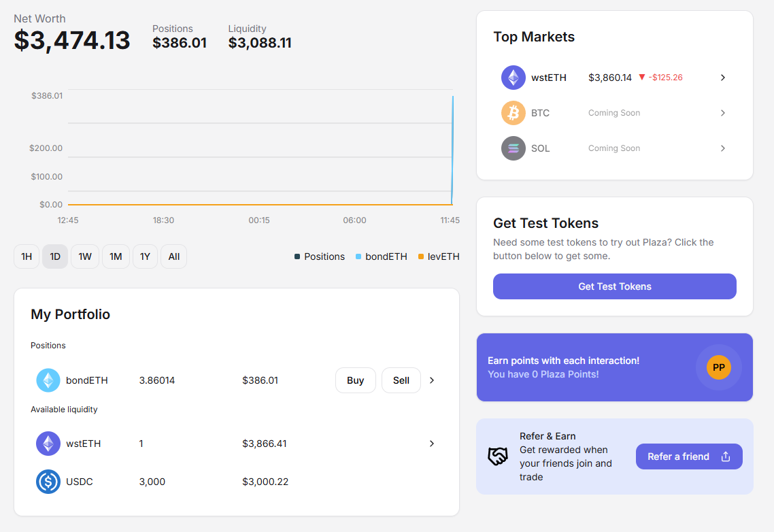Click the Buy button for bondETH
774x532 pixels.
pos(355,380)
